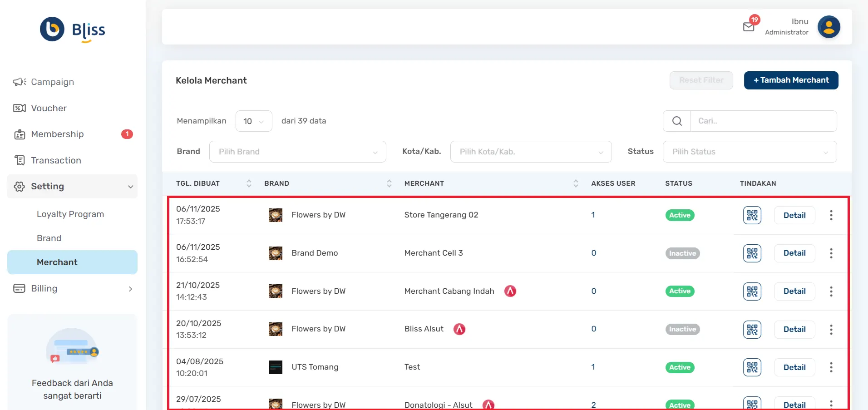This screenshot has height=410, width=868.
Task: Type in the Cari search field
Action: (x=763, y=121)
